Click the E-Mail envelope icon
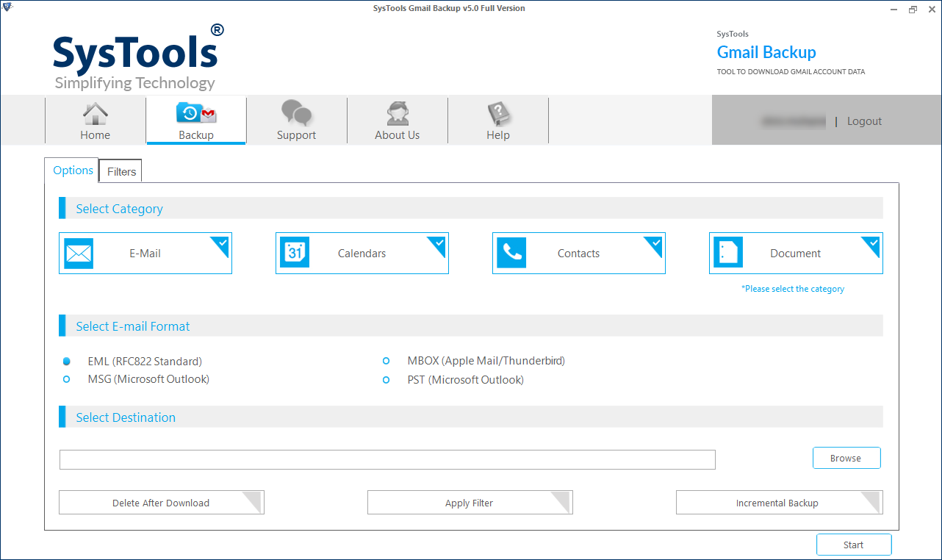The image size is (942, 560). (79, 254)
